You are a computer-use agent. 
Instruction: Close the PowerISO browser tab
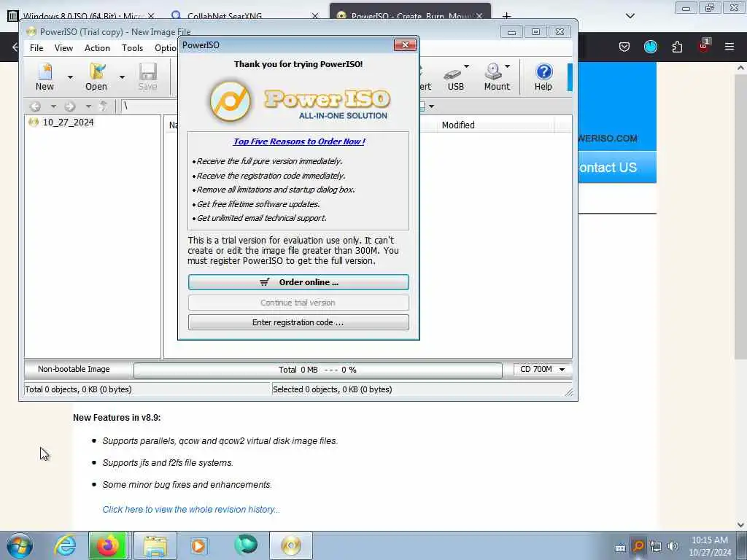479,16
